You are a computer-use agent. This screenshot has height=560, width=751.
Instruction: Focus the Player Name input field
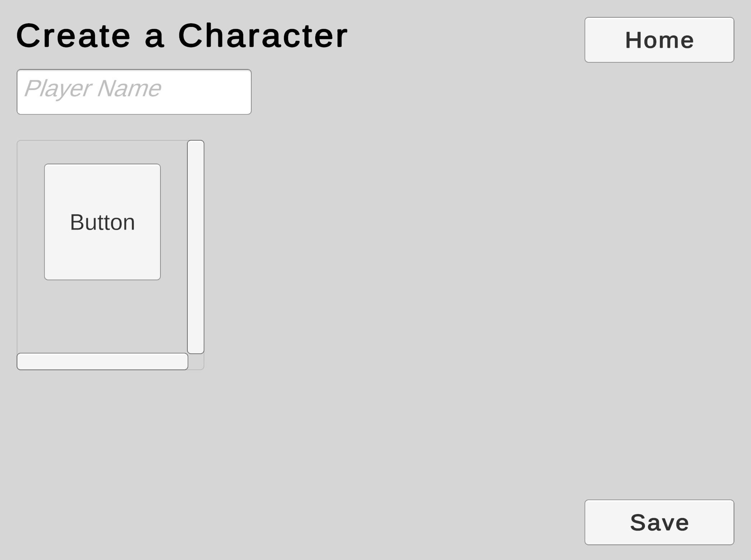[134, 92]
